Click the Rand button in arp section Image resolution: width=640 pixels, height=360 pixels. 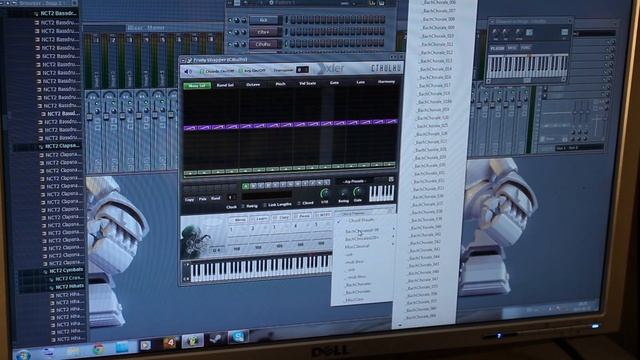(216, 199)
